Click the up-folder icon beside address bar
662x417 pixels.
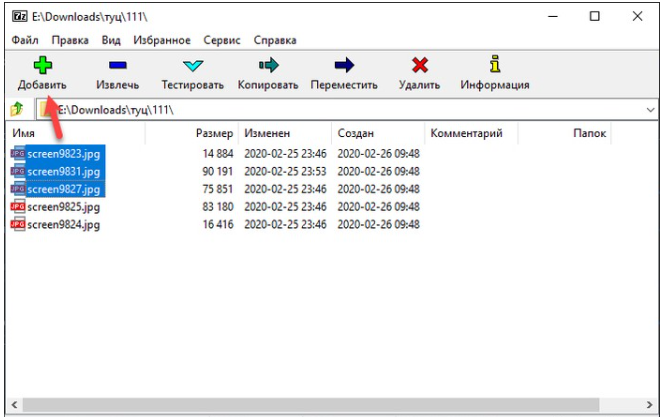pyautogui.click(x=16, y=109)
